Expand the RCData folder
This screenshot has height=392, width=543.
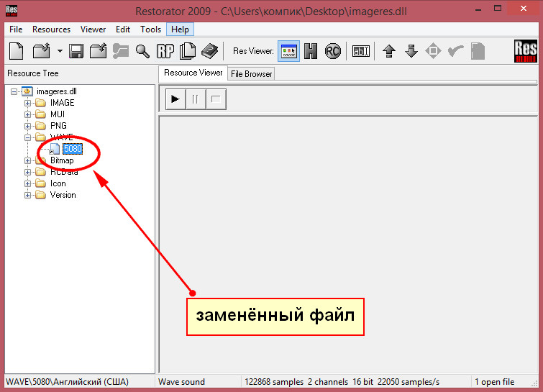[28, 172]
